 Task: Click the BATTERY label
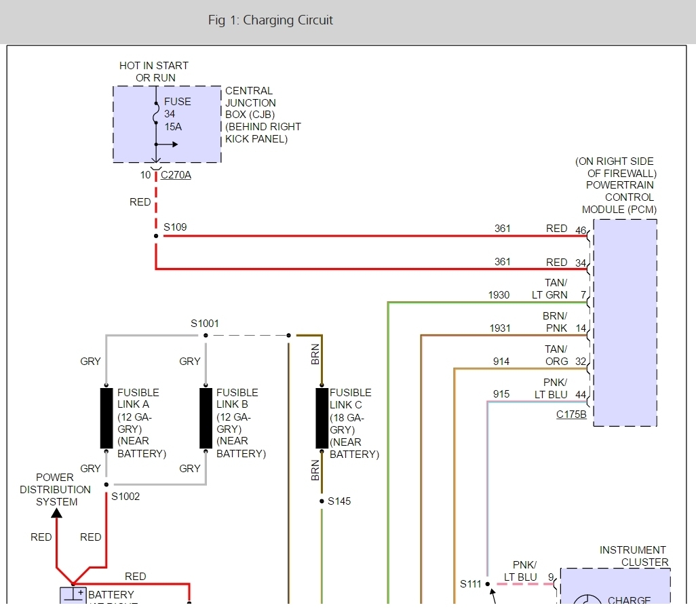(x=111, y=595)
